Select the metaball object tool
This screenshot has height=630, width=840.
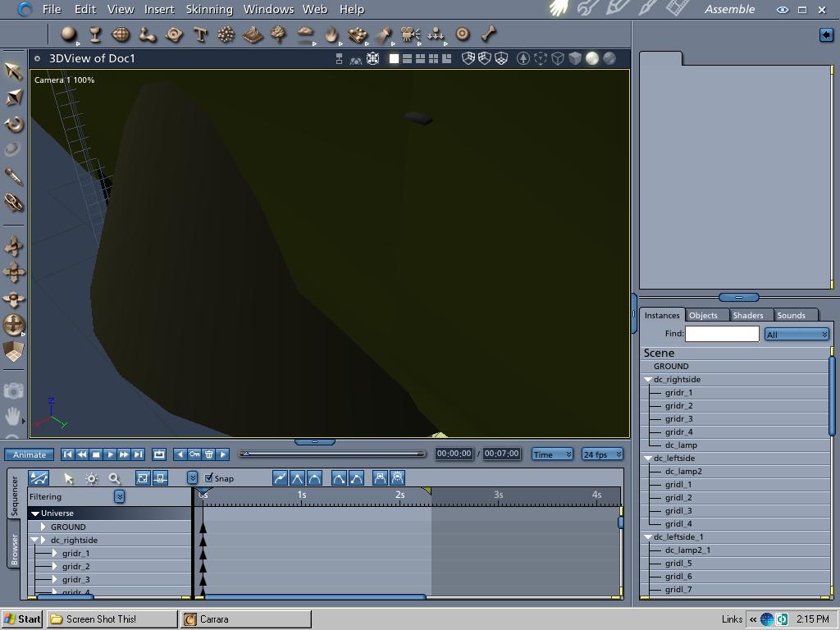pyautogui.click(x=148, y=34)
